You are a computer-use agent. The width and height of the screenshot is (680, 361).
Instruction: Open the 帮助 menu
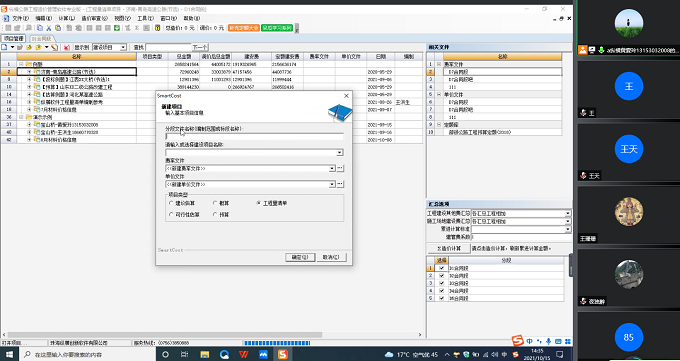(191, 19)
